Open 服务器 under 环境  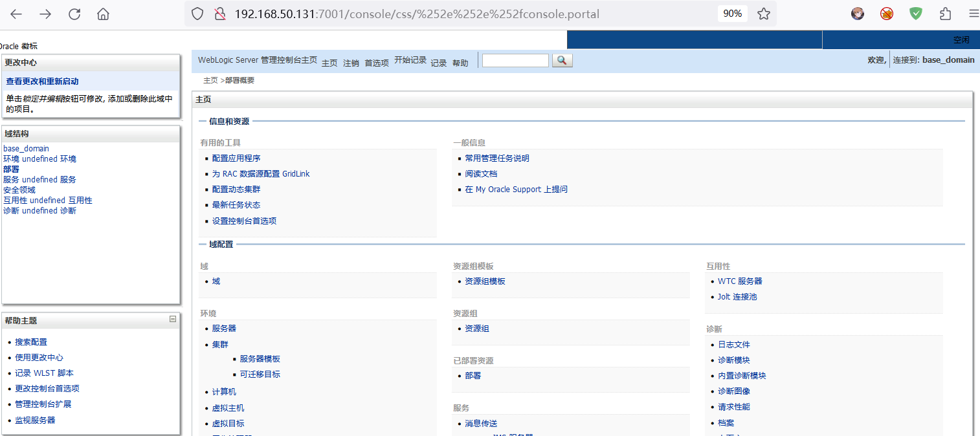(x=224, y=329)
